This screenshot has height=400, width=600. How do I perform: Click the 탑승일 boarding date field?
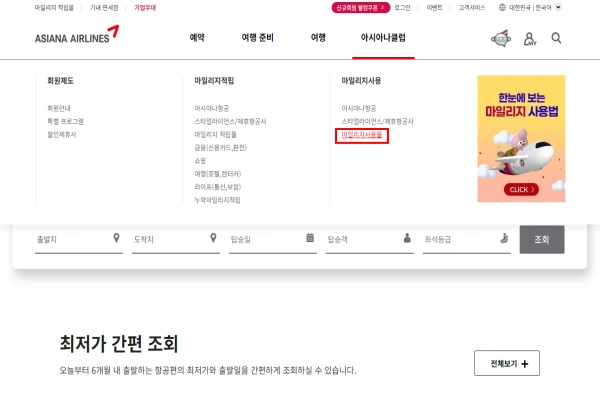[273, 240]
